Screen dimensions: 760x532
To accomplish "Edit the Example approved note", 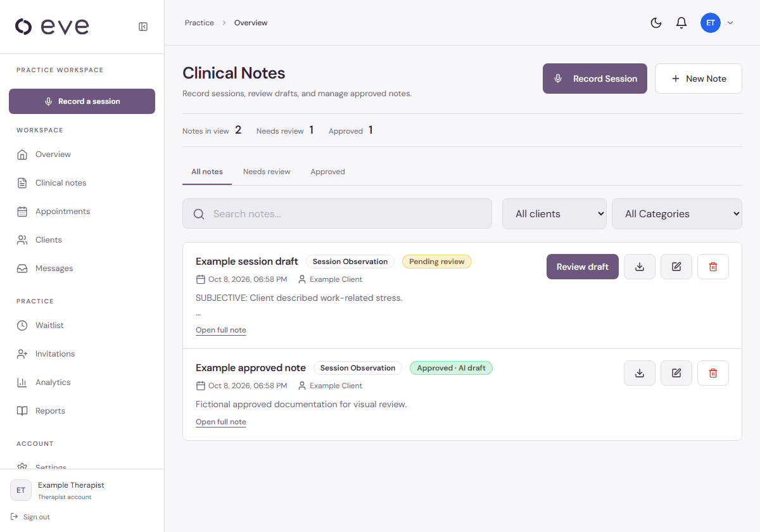I will 676,373.
